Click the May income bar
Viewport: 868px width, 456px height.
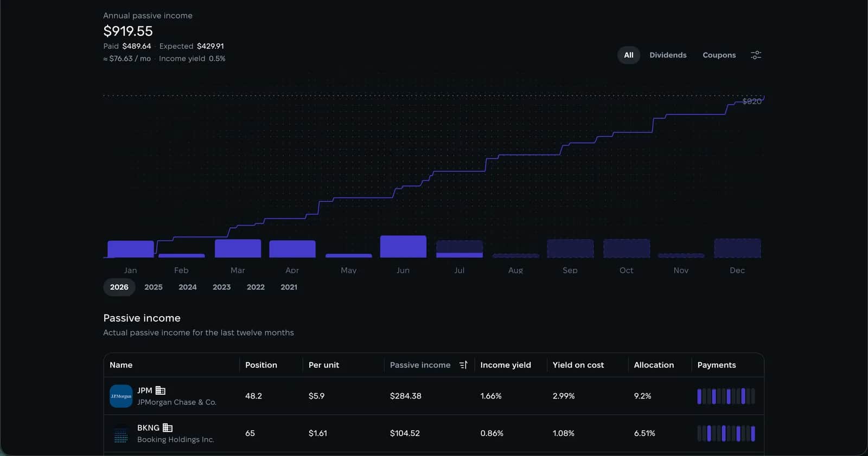[x=348, y=255]
